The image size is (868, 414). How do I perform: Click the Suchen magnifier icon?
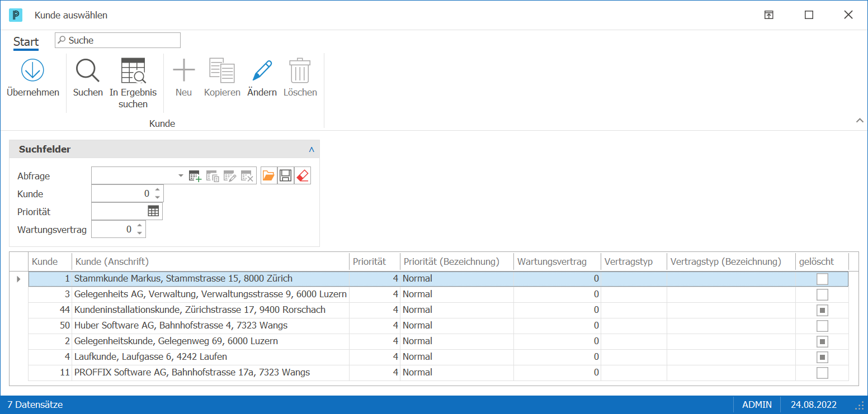coord(88,70)
